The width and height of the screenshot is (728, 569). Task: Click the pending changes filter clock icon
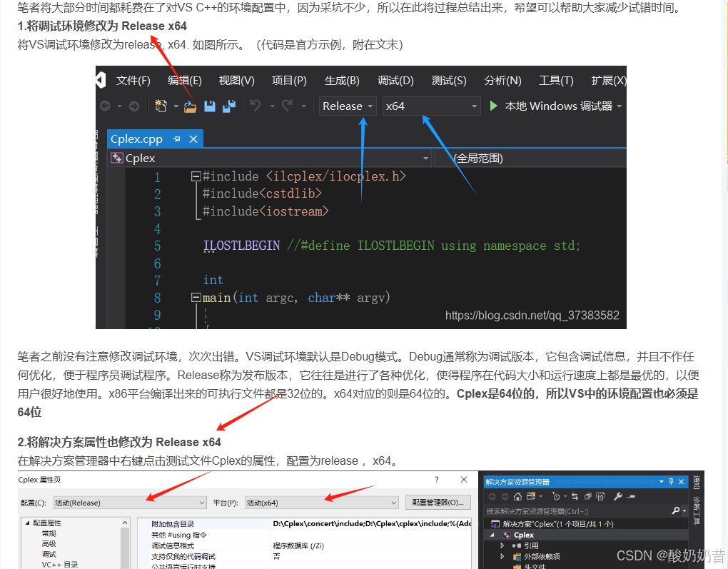point(556,497)
